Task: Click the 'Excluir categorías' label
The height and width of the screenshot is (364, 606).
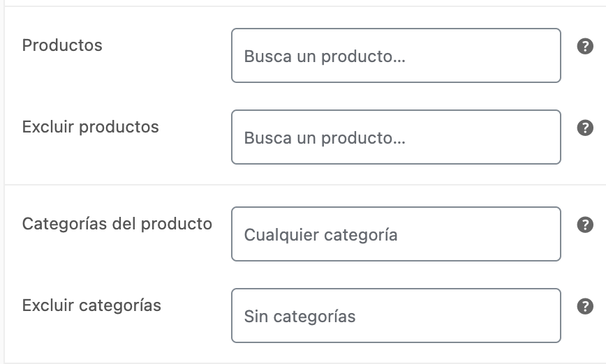Action: click(91, 305)
